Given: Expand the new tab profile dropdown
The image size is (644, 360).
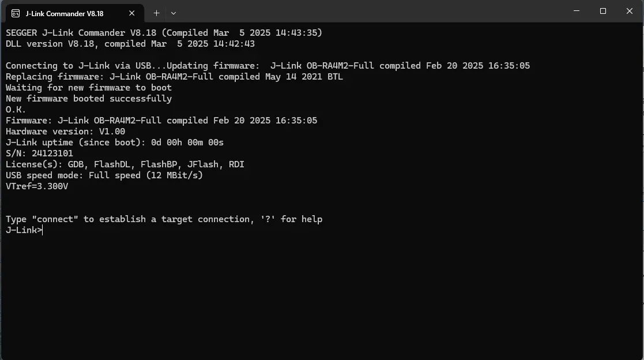Looking at the screenshot, I should pyautogui.click(x=174, y=13).
